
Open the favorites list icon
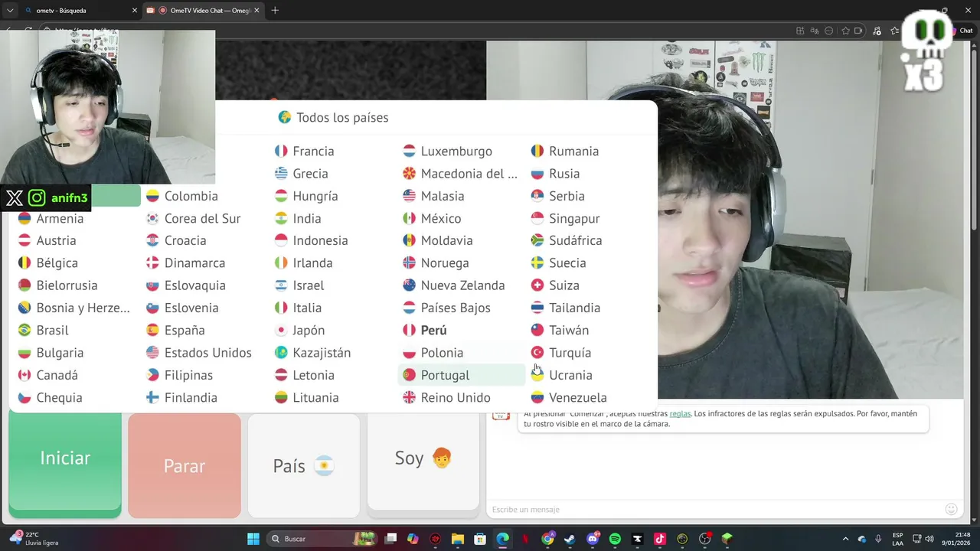pos(894,31)
